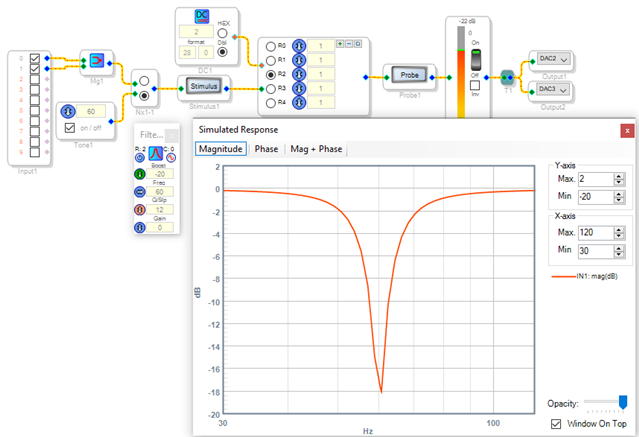Click the Stimulus button
This screenshot has width=639, height=437.
point(204,86)
